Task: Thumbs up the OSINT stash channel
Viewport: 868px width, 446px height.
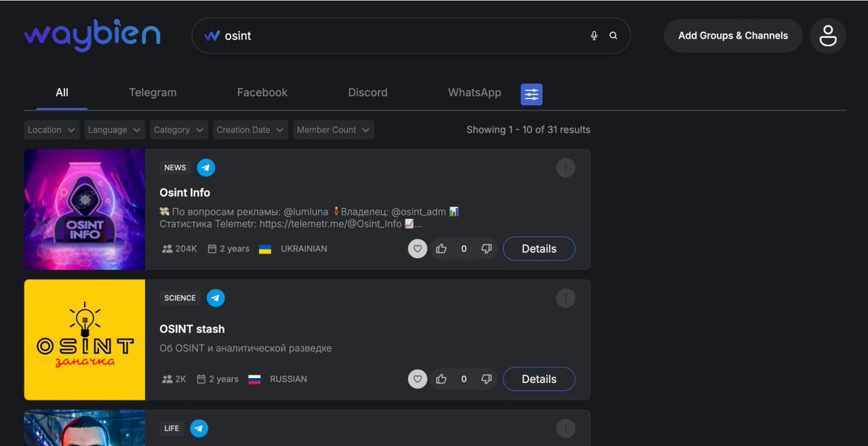Action: (441, 379)
